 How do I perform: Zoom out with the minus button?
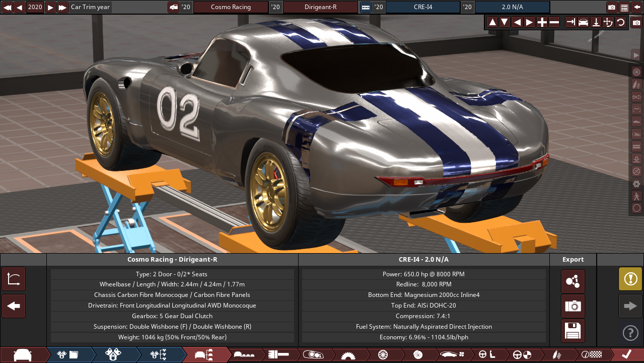554,22
